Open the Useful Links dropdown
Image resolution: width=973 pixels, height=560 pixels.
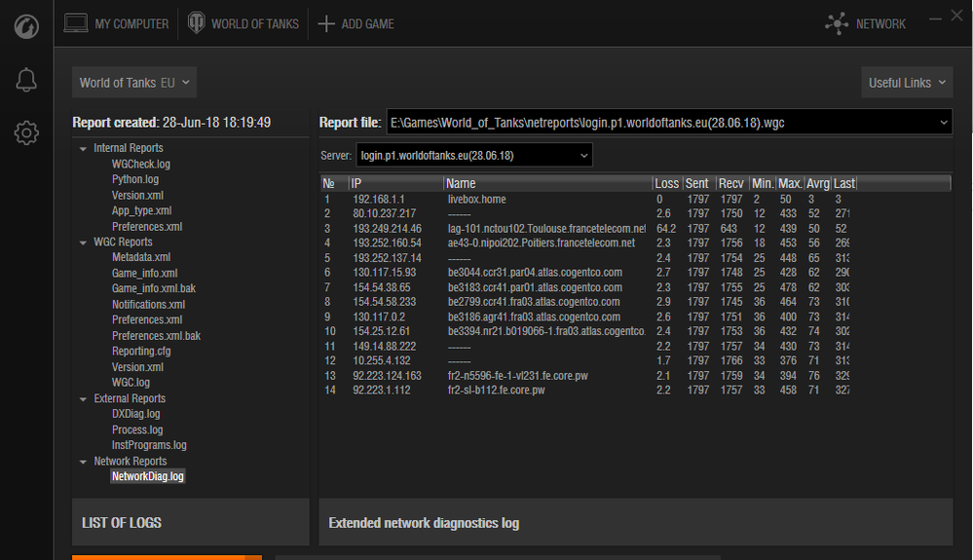[906, 83]
